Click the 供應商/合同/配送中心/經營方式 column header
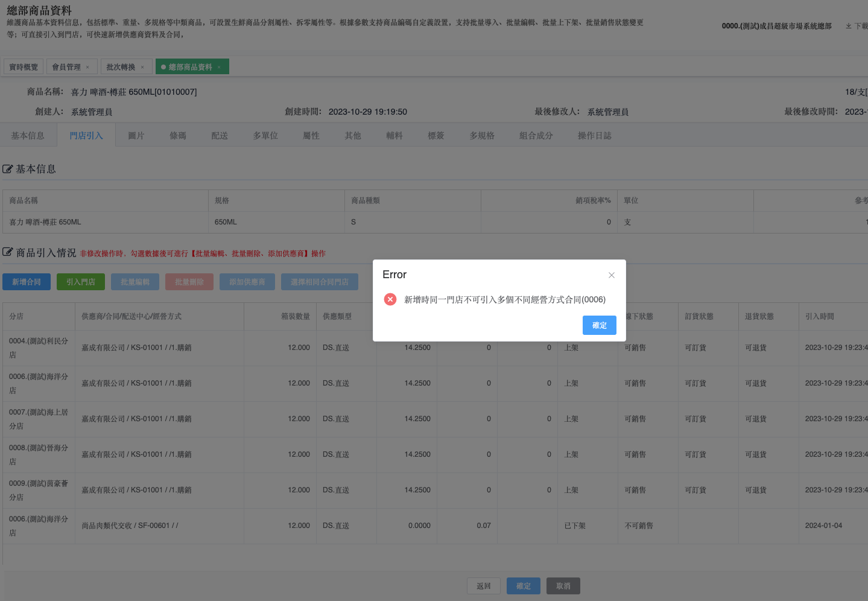868x601 pixels. [x=159, y=316]
